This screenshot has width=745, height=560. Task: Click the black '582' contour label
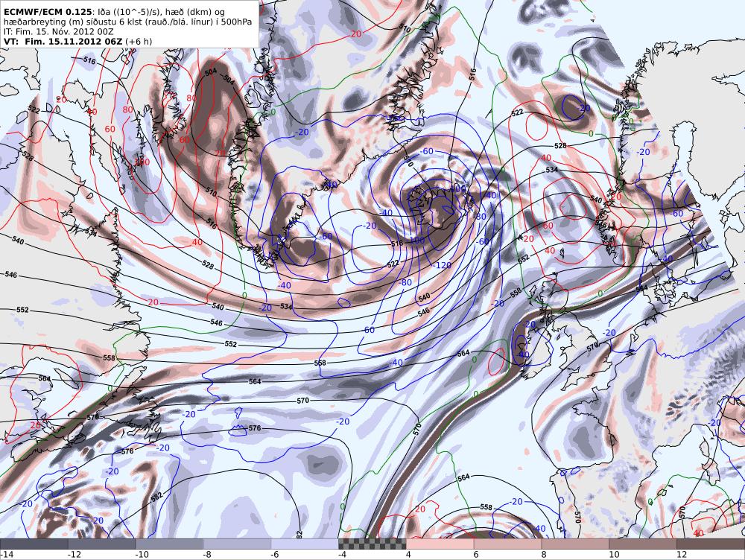click(x=156, y=497)
